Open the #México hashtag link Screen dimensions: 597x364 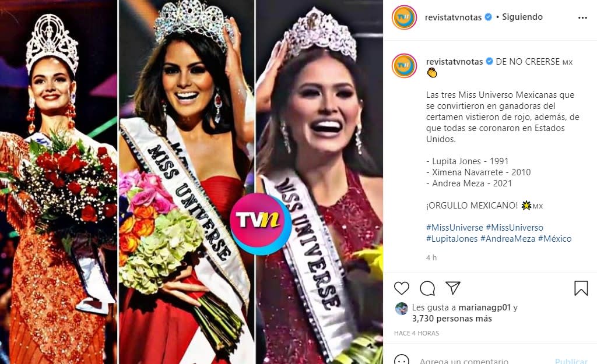pos(554,238)
